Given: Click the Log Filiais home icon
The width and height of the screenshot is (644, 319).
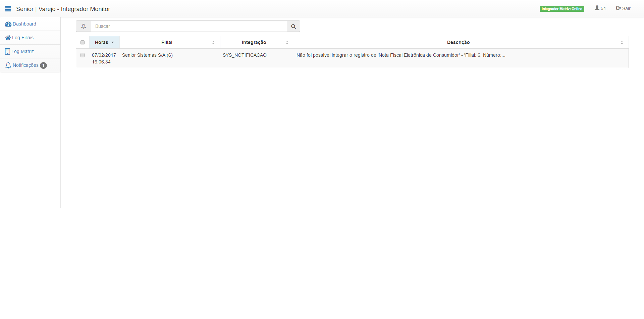Looking at the screenshot, I should 8,38.
